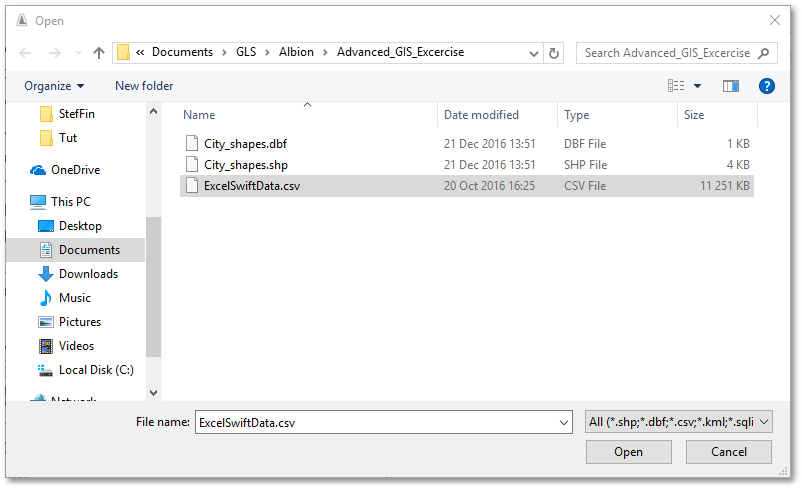The width and height of the screenshot is (802, 489).
Task: Open Videos in navigation pane
Action: pos(76,346)
